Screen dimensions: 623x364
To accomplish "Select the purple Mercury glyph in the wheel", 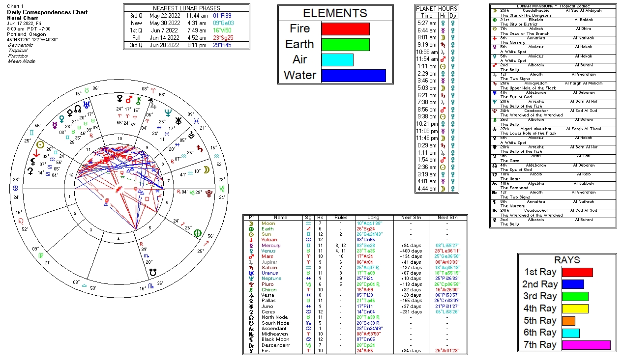I will [x=55, y=125].
